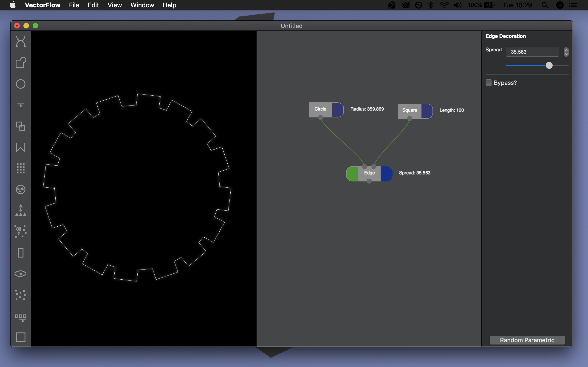Open macOS Spotlight search icon

[545, 5]
